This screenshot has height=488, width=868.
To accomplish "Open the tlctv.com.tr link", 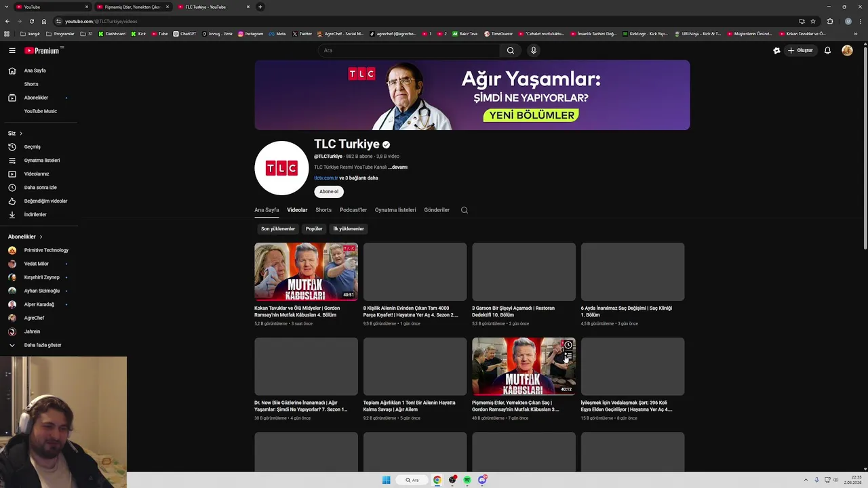I will (325, 178).
